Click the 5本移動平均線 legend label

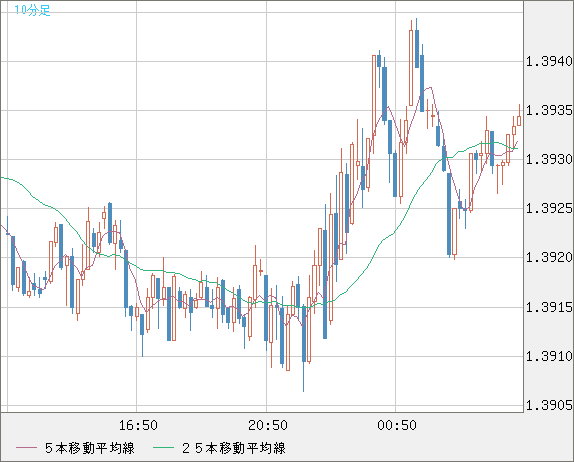[x=90, y=448]
